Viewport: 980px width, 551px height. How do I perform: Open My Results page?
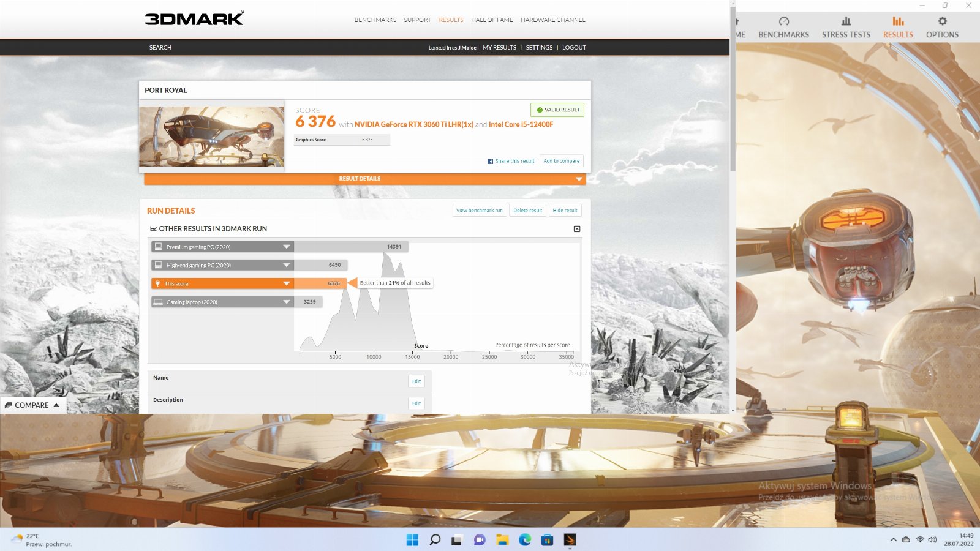(x=499, y=47)
